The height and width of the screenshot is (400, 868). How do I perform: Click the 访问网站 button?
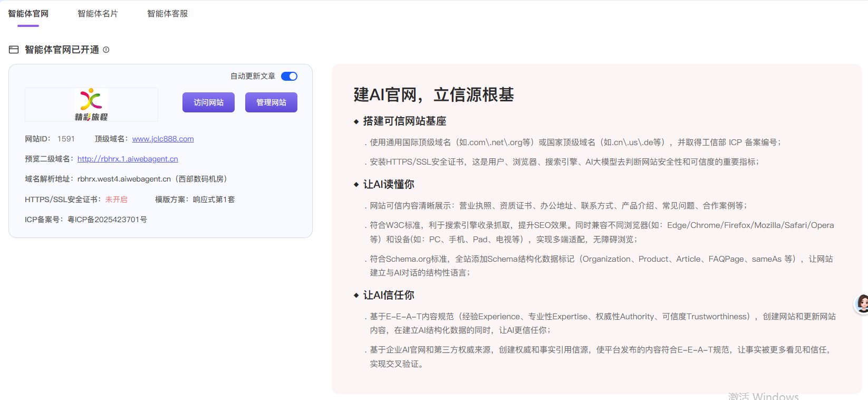coord(208,102)
